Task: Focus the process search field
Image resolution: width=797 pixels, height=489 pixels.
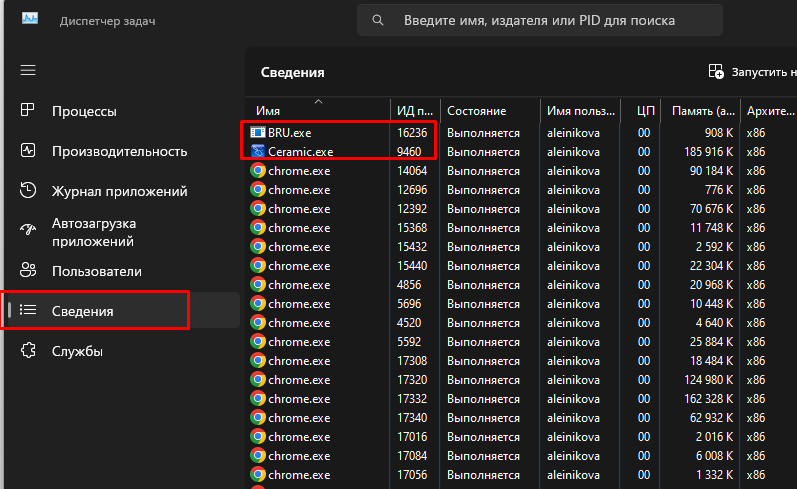Action: pyautogui.click(x=540, y=20)
